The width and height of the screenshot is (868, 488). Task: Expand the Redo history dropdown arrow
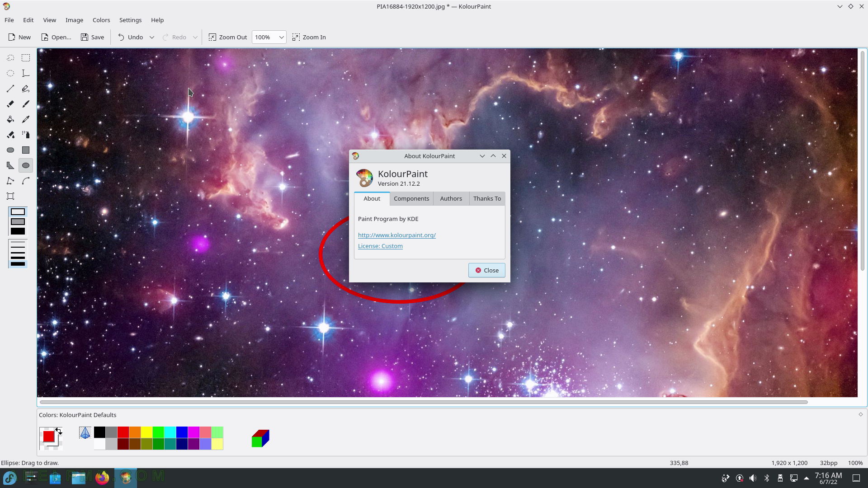click(195, 37)
